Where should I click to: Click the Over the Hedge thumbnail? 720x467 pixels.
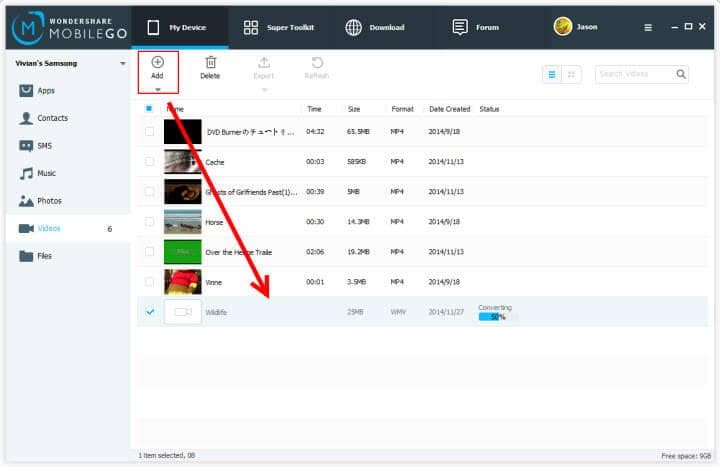click(183, 252)
